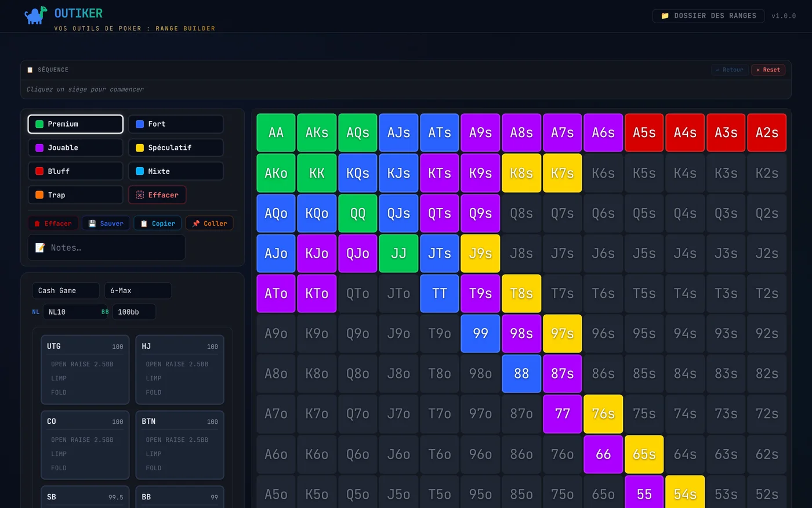Save the range with Sauver
Screen dimensions: 812x508
point(106,224)
